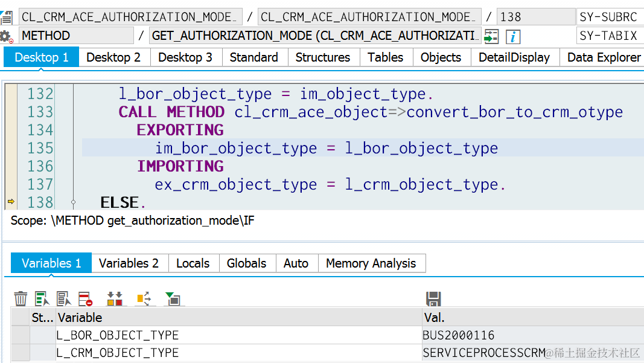Click the yellow current-line arrow at line 138

[11, 202]
